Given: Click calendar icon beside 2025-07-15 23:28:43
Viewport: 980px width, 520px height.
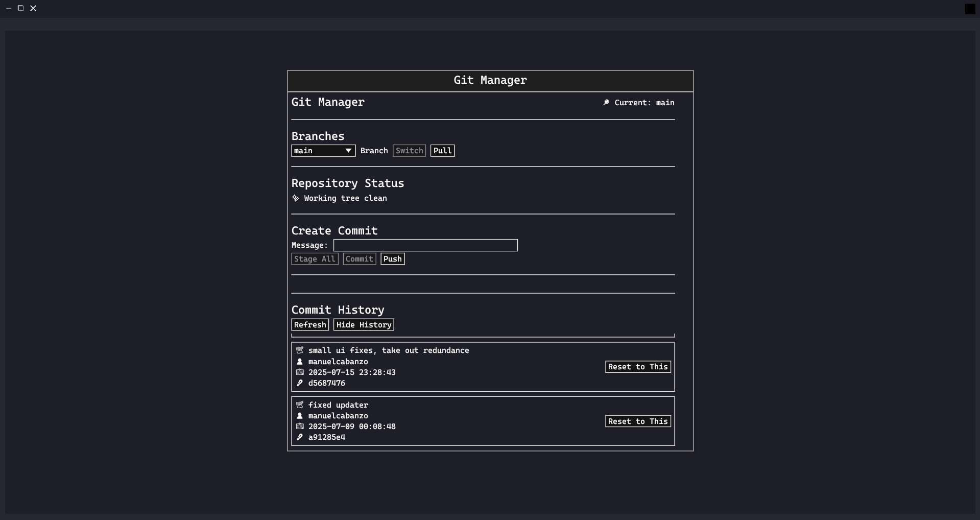Looking at the screenshot, I should point(300,372).
